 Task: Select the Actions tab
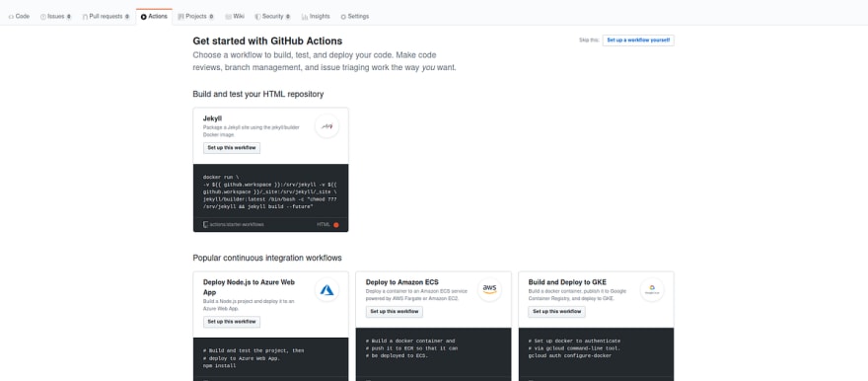[154, 17]
